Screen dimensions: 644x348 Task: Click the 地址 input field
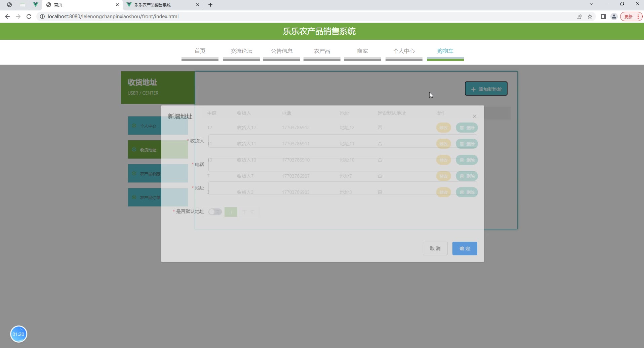click(x=343, y=188)
